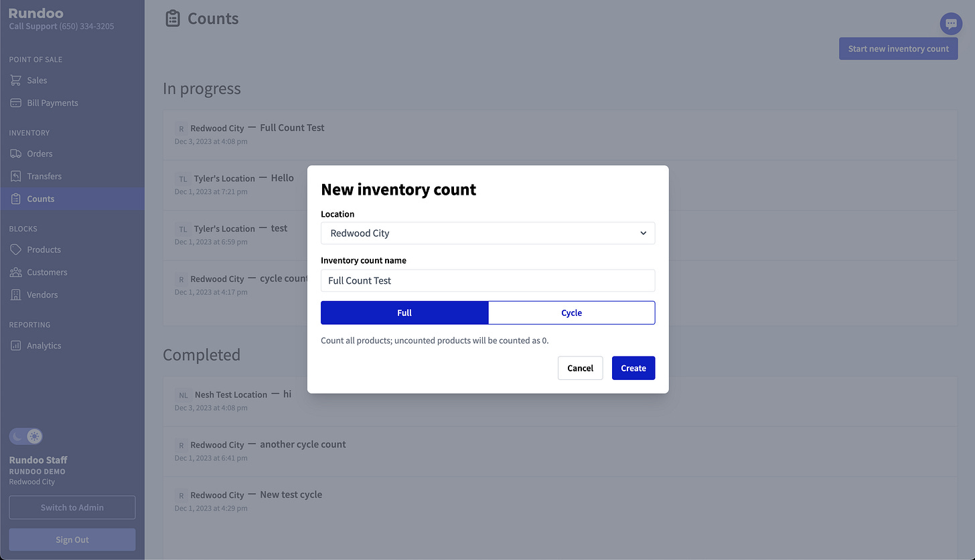Image resolution: width=975 pixels, height=560 pixels.
Task: Open Analytics reporting
Action: pyautogui.click(x=72, y=346)
